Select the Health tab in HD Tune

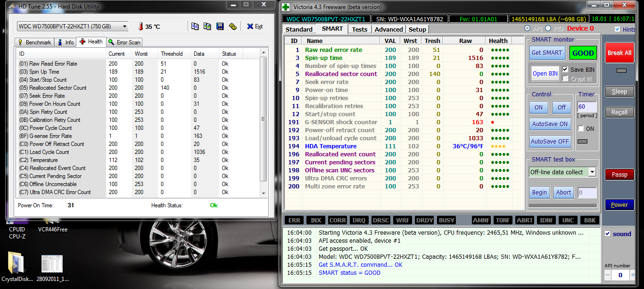(91, 42)
